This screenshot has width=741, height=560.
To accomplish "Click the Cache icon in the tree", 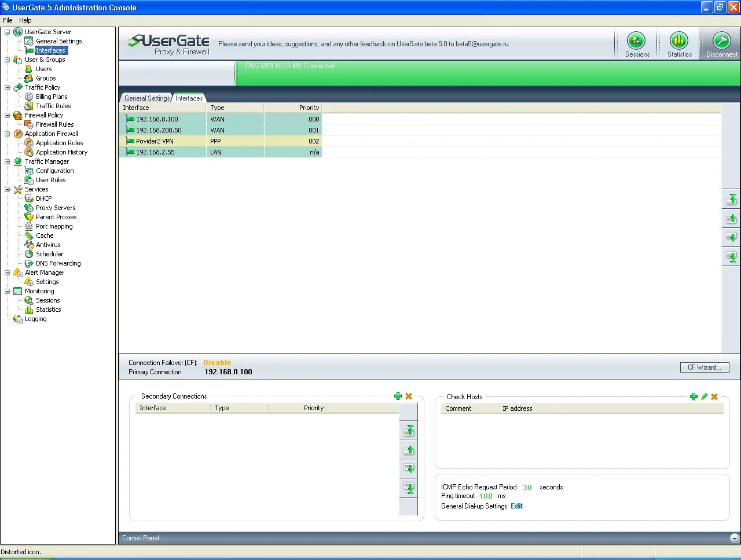I will 29,235.
